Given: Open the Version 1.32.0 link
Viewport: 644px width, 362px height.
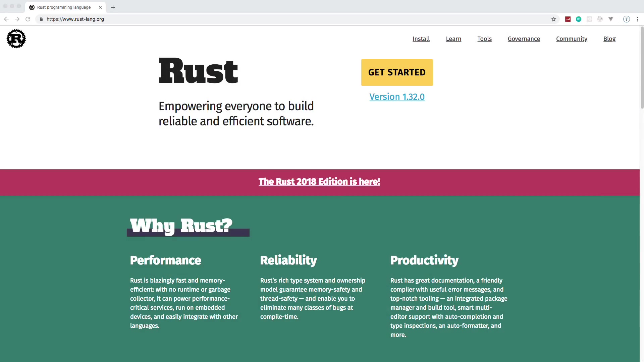Looking at the screenshot, I should point(397,97).
